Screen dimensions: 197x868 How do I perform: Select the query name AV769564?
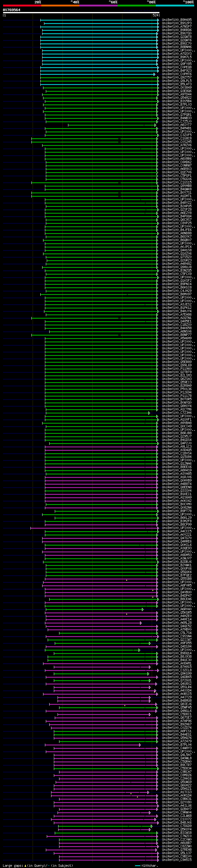click(x=11, y=10)
